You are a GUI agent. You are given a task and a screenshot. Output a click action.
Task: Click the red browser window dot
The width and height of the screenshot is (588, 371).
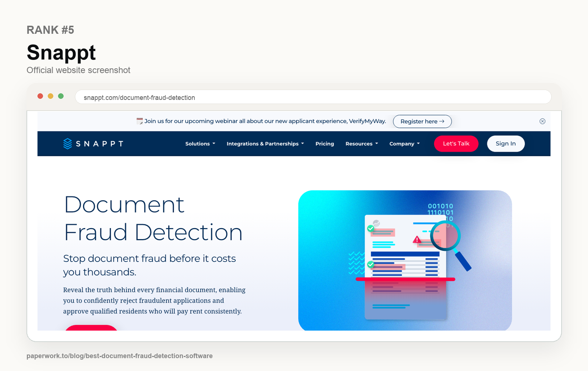[40, 96]
